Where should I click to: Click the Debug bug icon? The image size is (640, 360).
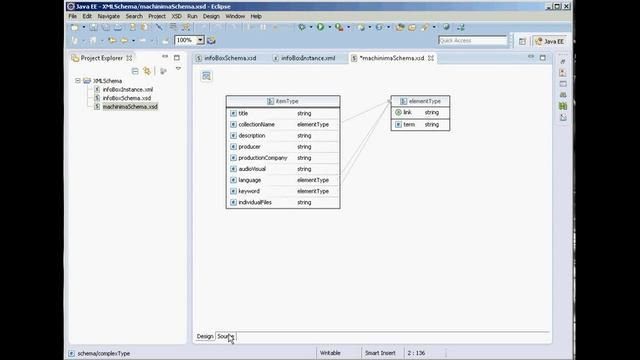pos(302,27)
